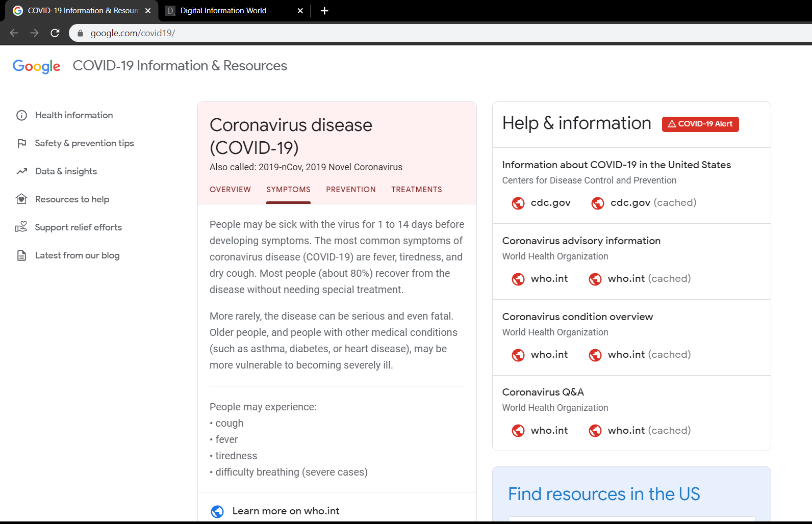Open who.int (cached) under advisory information
Screen dimensions: 812x524
pyautogui.click(x=649, y=279)
